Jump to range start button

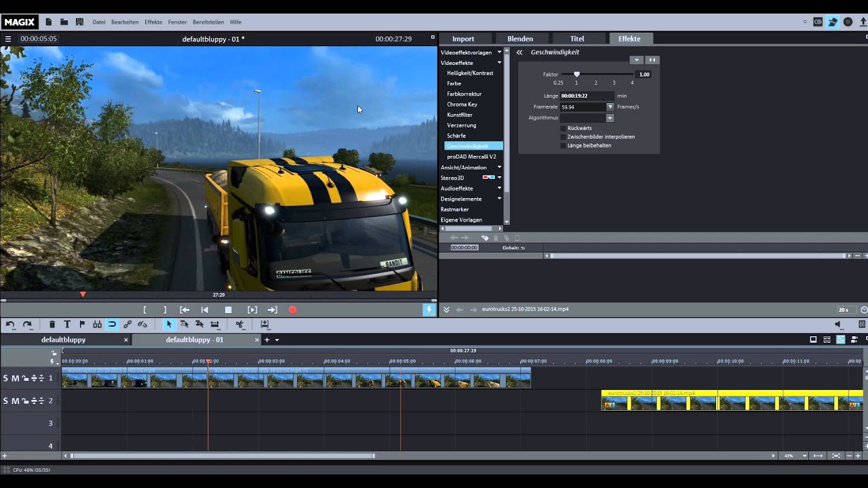click(184, 310)
